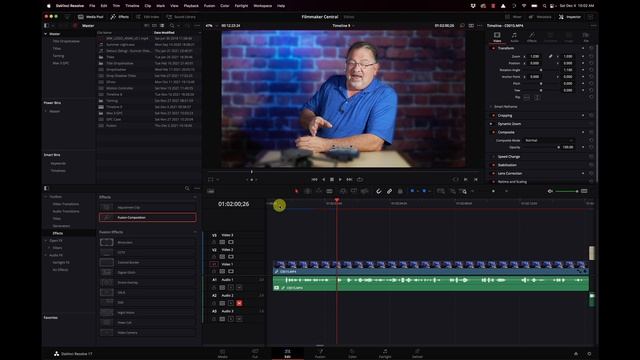The width and height of the screenshot is (640, 360).
Task: Expand the Speed Change section
Action: [x=509, y=157]
